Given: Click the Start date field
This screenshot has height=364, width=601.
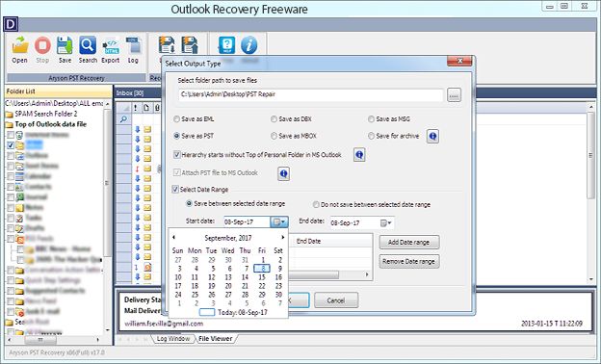Looking at the screenshot, I should click(247, 221).
